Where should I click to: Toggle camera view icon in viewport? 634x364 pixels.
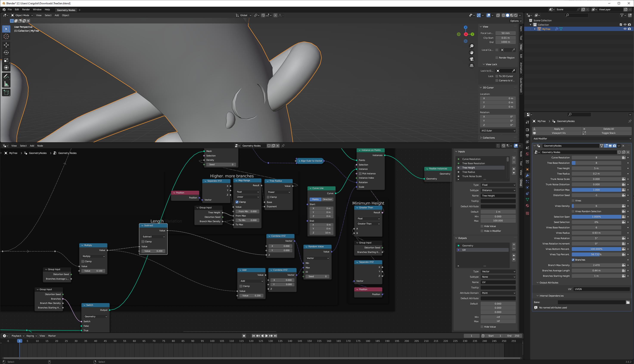point(471,59)
